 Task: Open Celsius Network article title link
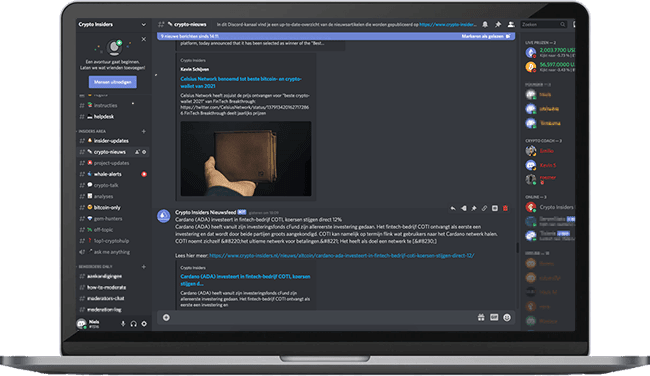241,82
